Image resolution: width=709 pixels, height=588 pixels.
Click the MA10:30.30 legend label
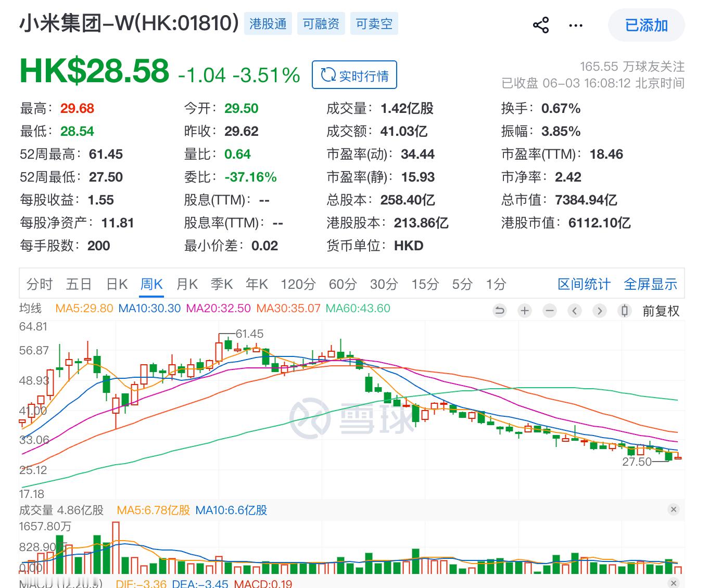(x=149, y=308)
